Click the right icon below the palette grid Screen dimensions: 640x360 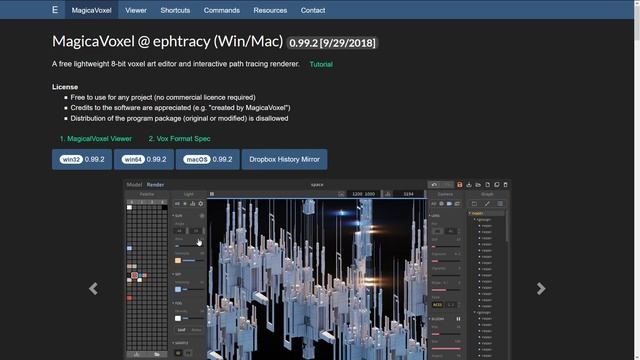tap(157, 354)
